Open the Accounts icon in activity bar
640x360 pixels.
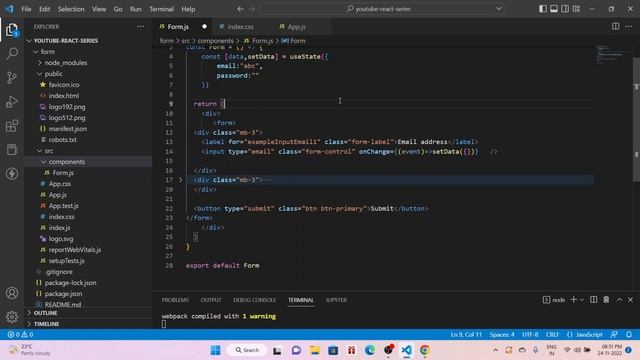(12, 293)
